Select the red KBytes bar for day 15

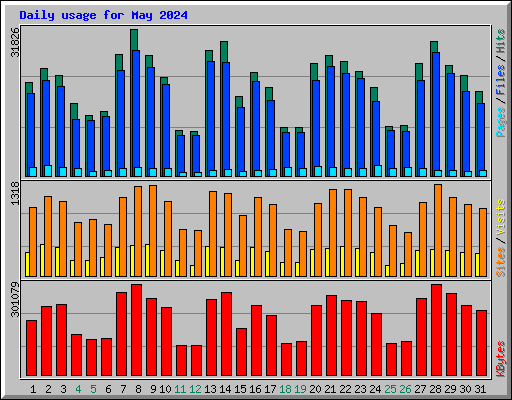pyautogui.click(x=241, y=352)
